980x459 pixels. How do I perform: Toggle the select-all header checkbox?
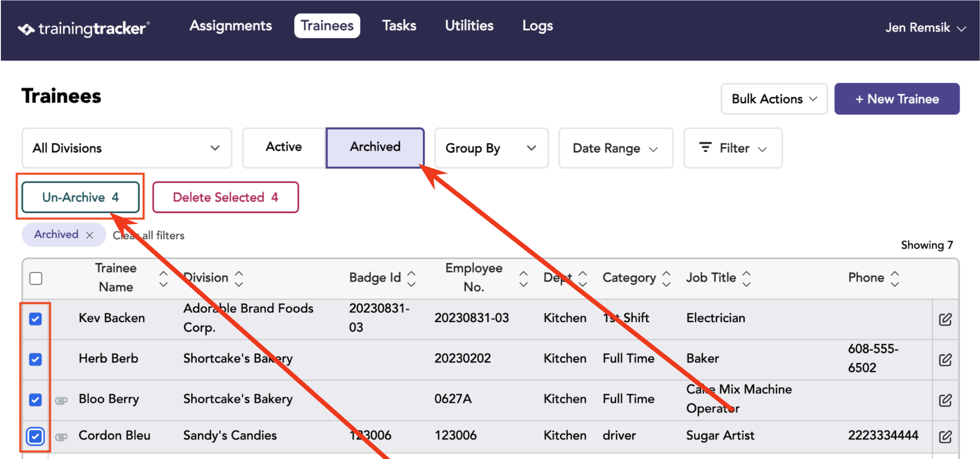36,278
